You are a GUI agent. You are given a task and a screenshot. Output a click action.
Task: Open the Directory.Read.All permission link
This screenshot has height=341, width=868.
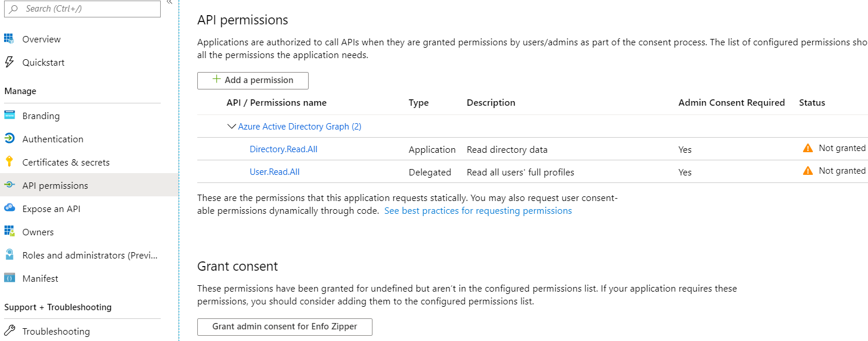283,149
